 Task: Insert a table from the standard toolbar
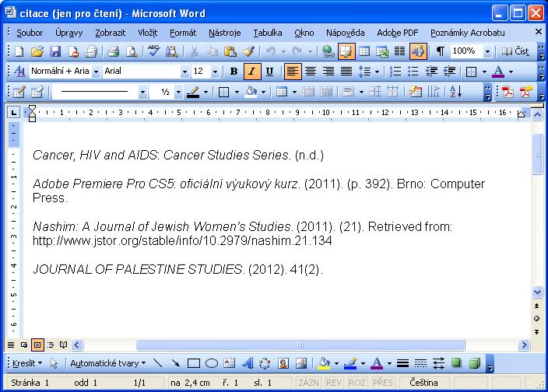tap(364, 51)
